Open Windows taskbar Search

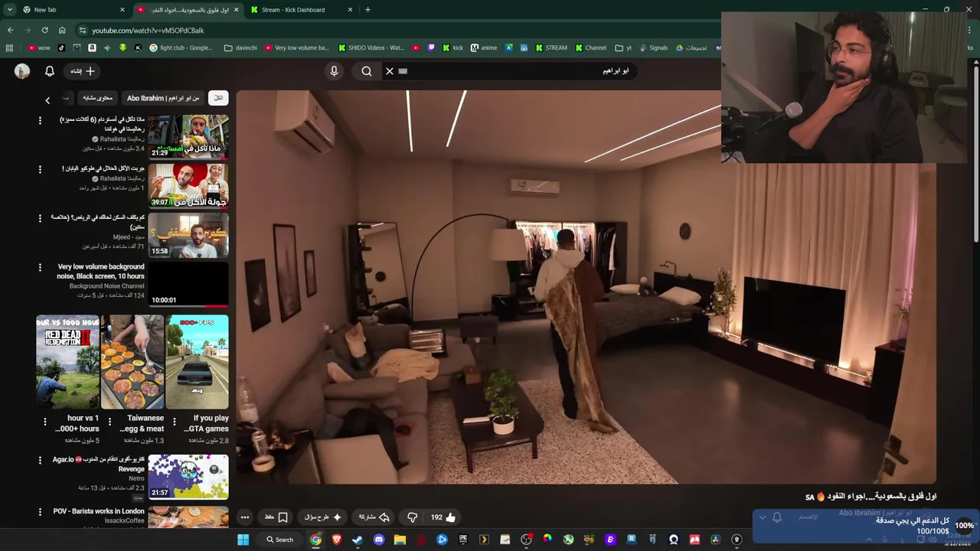click(x=279, y=540)
